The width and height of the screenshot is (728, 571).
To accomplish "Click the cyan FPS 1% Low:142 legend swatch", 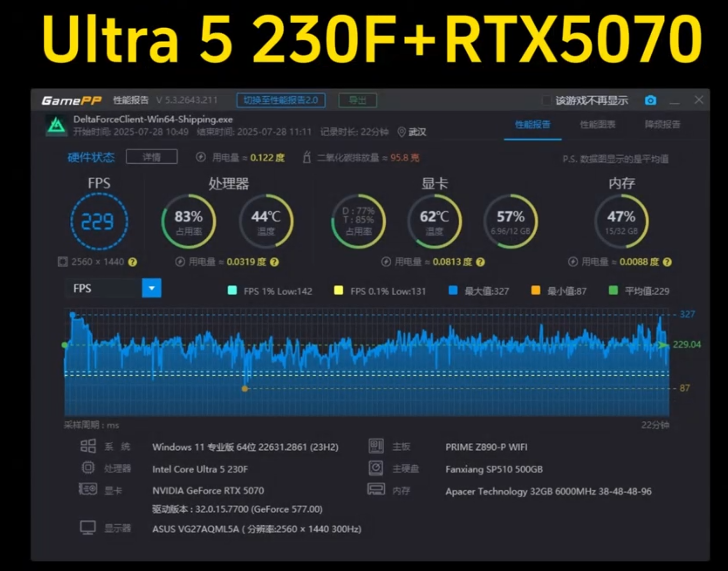I will 232,290.
